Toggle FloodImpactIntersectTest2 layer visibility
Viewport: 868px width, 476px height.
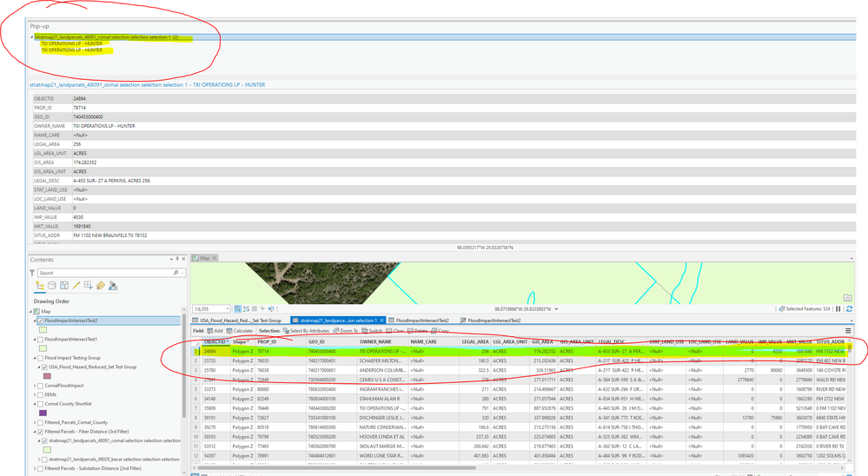41,321
